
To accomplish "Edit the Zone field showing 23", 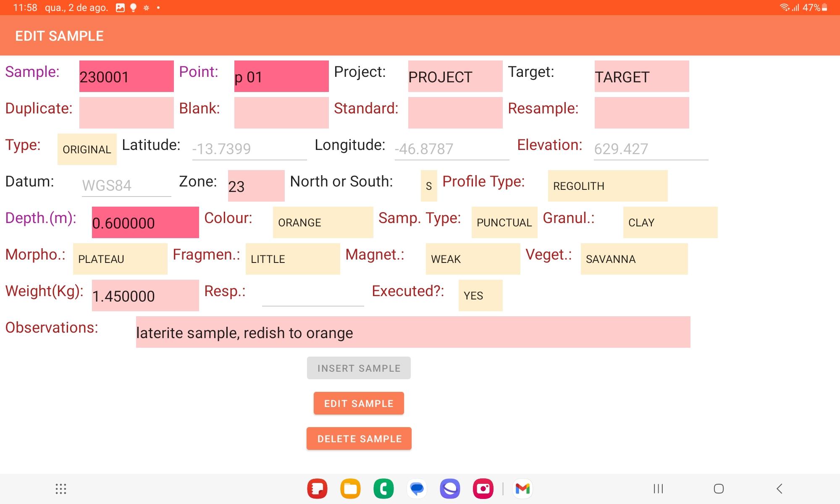I will click(x=256, y=186).
